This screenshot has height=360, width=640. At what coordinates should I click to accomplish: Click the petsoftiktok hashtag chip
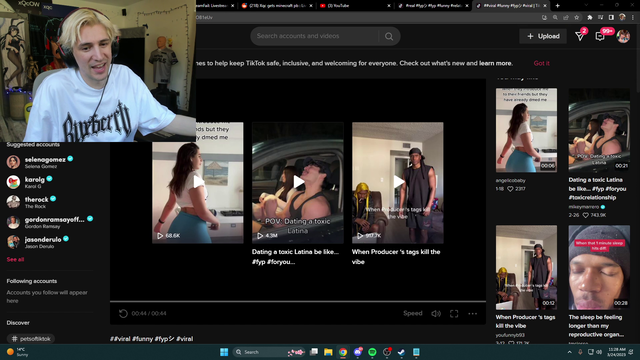tap(31, 339)
